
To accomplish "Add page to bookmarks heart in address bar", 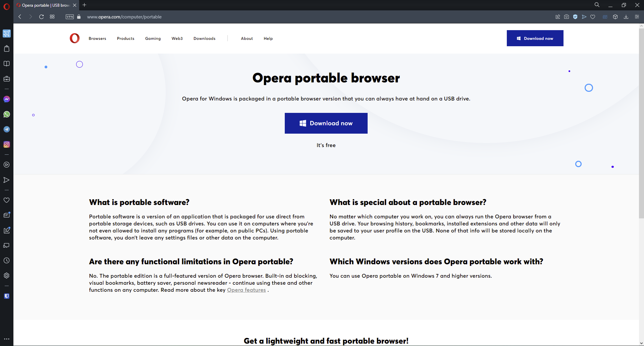I will coord(593,17).
